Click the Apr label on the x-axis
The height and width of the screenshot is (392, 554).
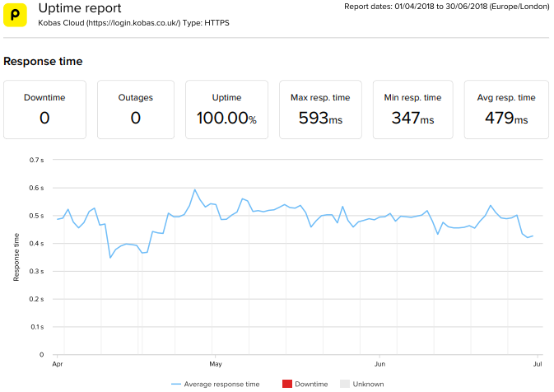point(58,363)
